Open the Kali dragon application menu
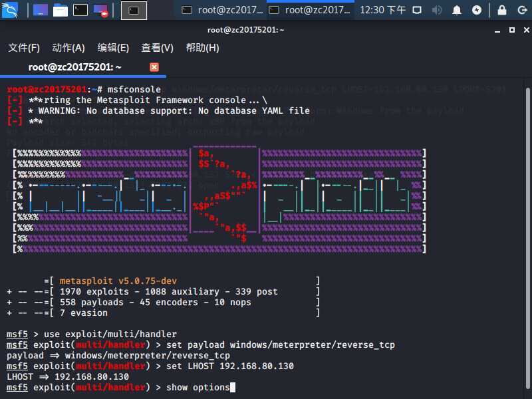The image size is (532, 399). click(10, 10)
